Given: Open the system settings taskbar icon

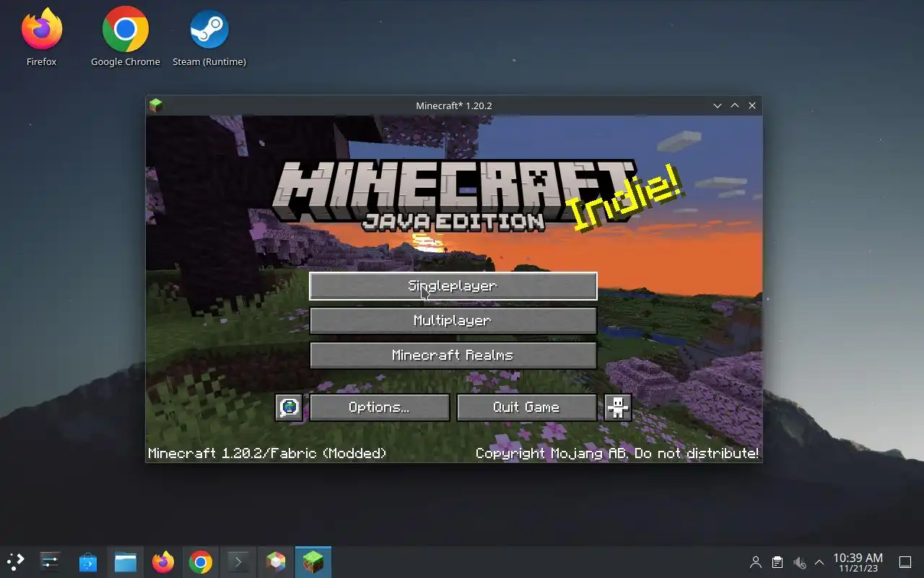Looking at the screenshot, I should [51, 561].
